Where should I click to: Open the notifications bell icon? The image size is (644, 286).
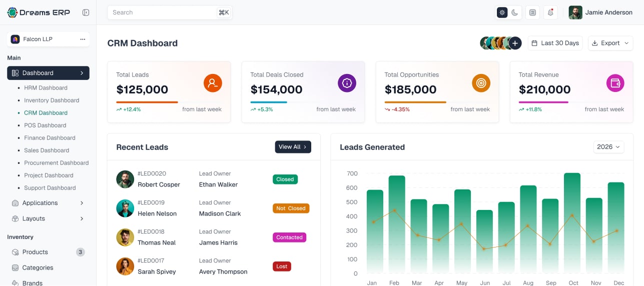pos(550,12)
